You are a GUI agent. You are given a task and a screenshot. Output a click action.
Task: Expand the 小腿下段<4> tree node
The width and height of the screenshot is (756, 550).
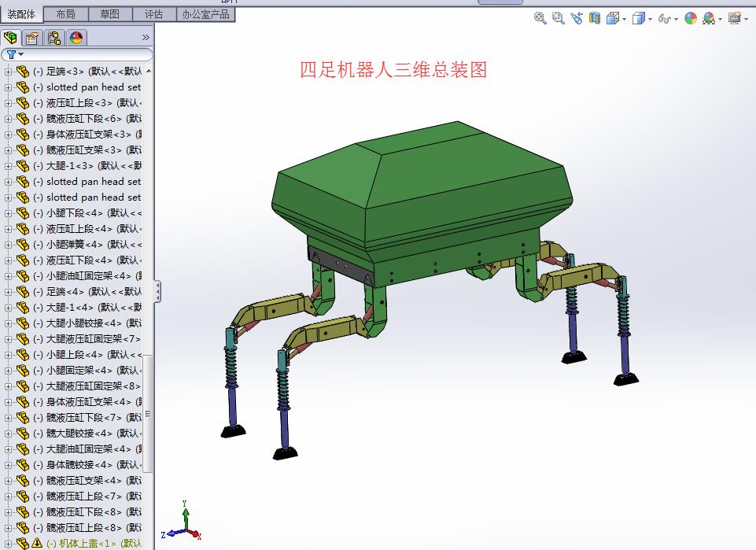(x=8, y=213)
